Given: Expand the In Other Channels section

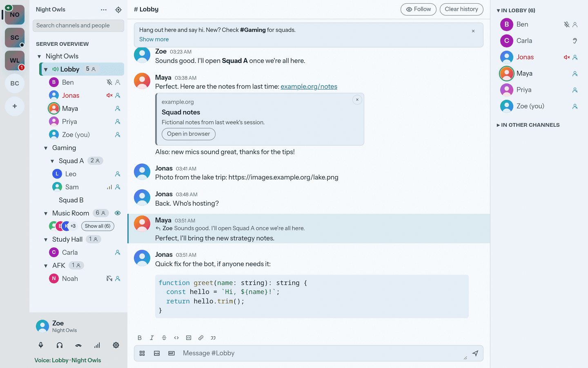Looking at the screenshot, I should coord(528,125).
